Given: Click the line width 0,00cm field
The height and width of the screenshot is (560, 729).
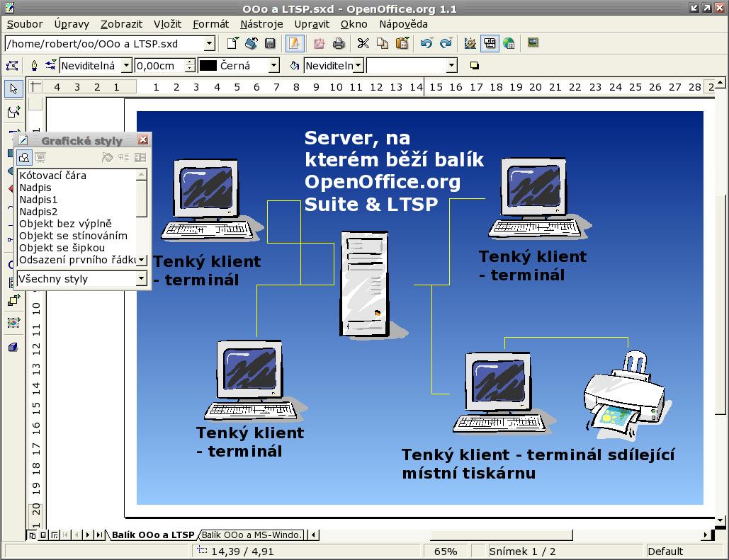Looking at the screenshot, I should pyautogui.click(x=159, y=66).
